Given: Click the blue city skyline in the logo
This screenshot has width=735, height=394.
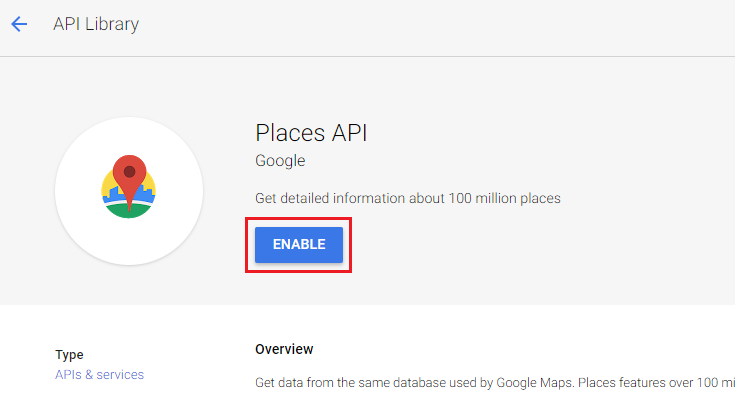Looking at the screenshot, I should (x=145, y=196).
